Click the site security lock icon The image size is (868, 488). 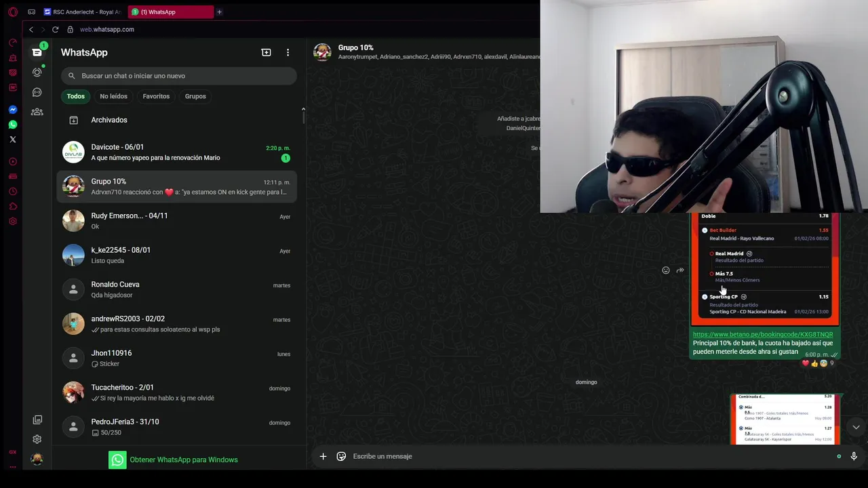coord(70,29)
